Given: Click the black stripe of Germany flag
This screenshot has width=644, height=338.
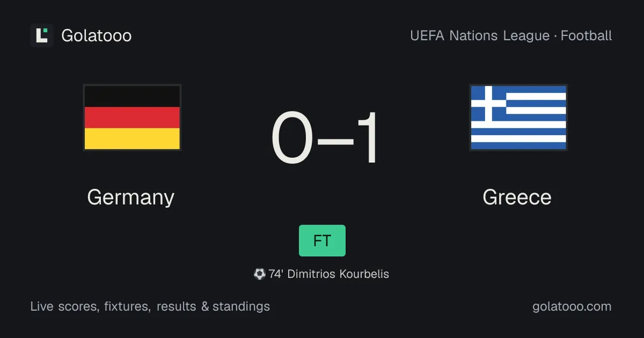Looking at the screenshot, I should (132, 96).
